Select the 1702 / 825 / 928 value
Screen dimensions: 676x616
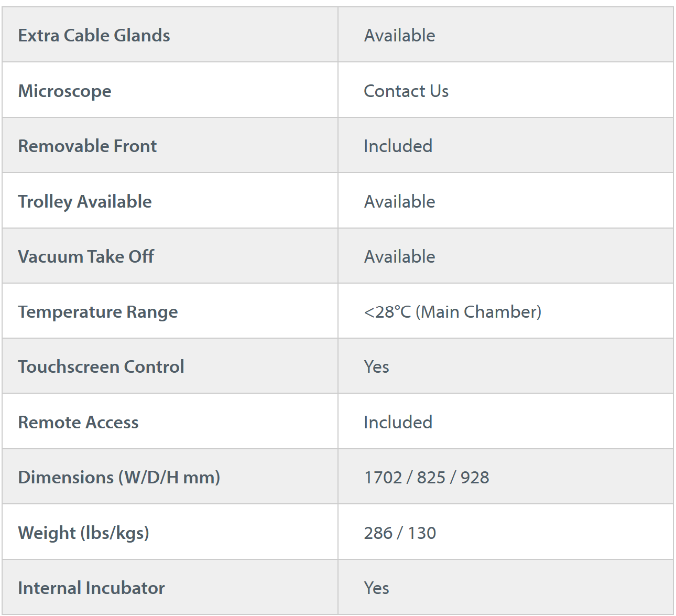(427, 478)
